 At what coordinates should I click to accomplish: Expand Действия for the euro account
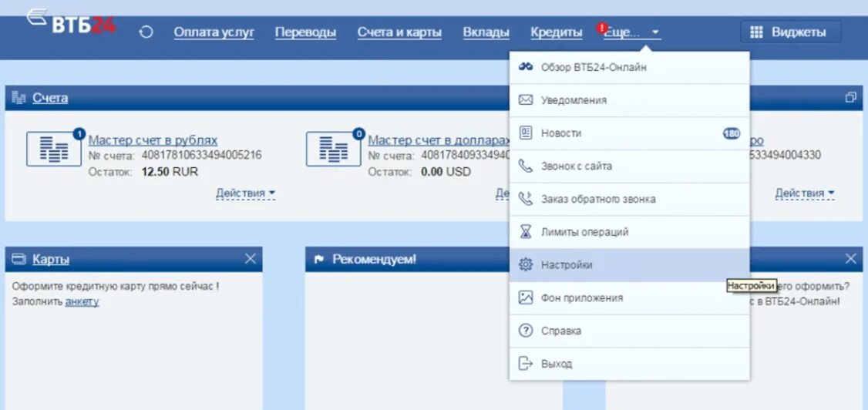pos(805,193)
